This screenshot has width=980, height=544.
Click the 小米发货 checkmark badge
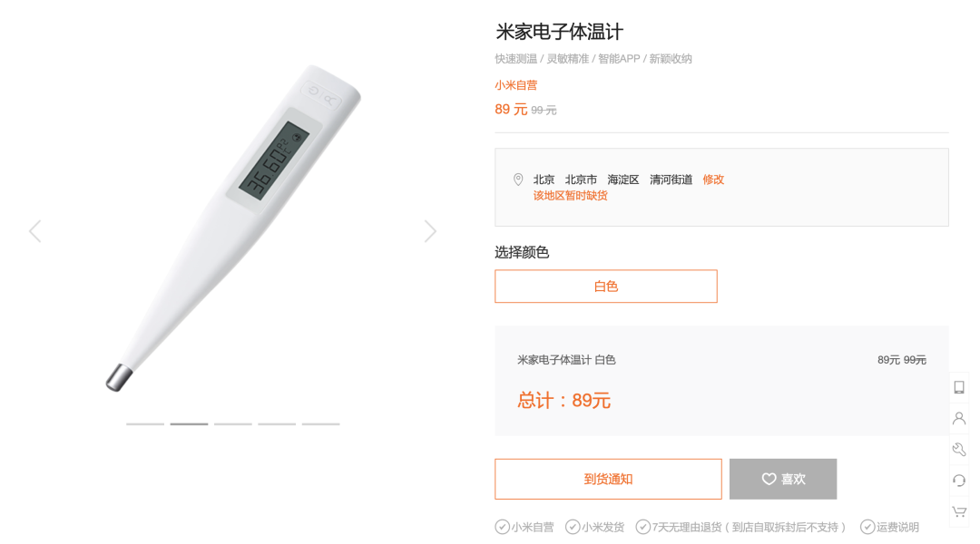click(x=594, y=527)
